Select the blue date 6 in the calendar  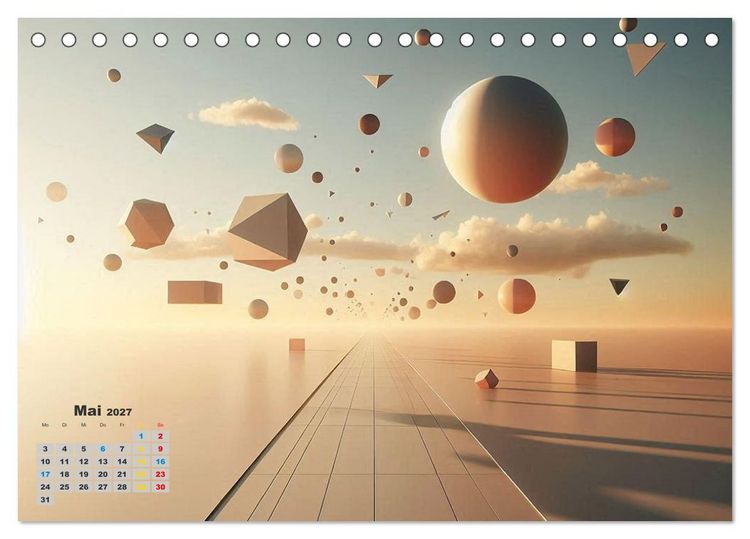103,449
